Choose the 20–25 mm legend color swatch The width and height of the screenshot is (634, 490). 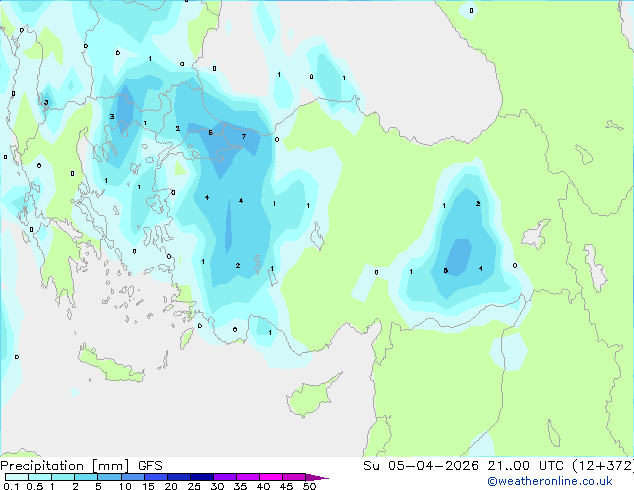click(x=178, y=477)
